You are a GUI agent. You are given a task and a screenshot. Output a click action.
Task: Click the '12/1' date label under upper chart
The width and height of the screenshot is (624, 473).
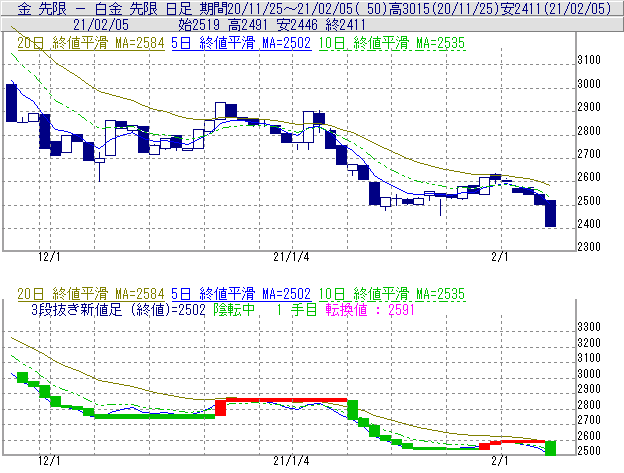[x=49, y=257]
